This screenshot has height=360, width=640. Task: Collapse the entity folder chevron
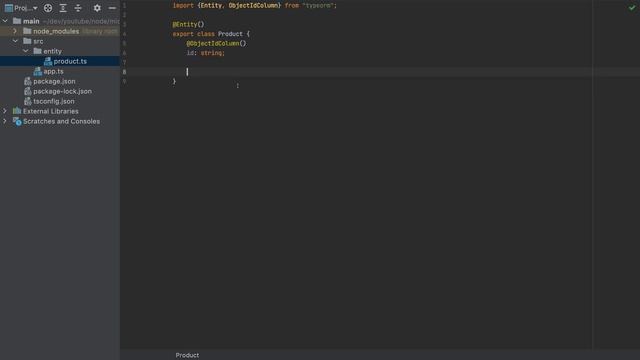coord(25,51)
